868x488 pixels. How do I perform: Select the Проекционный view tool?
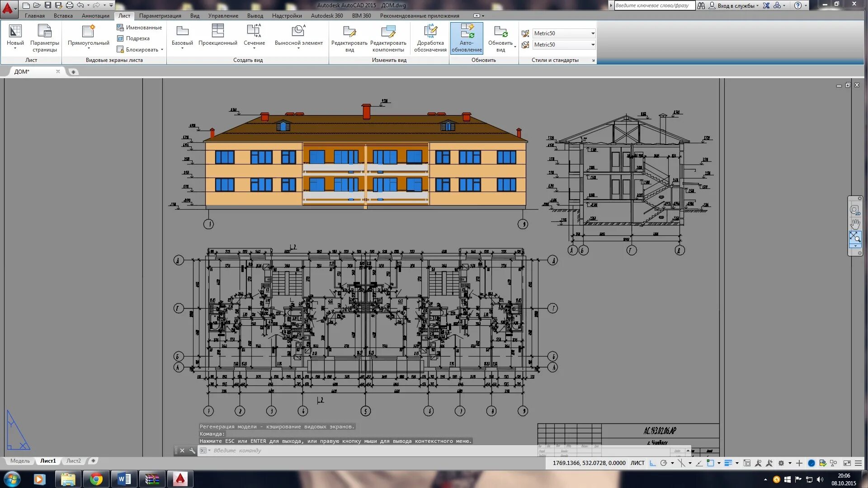(217, 31)
